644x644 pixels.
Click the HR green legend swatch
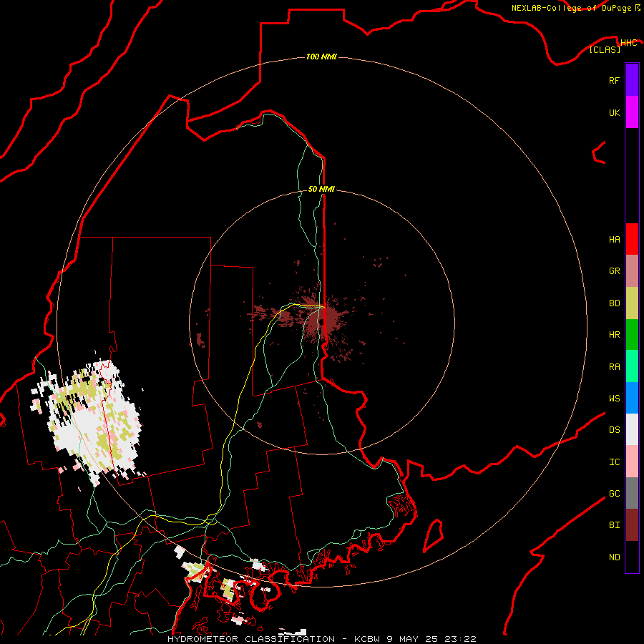pos(632,335)
